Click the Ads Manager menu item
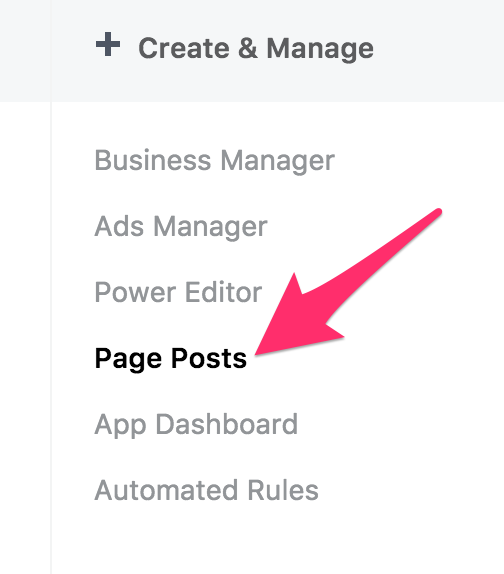Screen dimensions: 504x574 click(x=181, y=227)
